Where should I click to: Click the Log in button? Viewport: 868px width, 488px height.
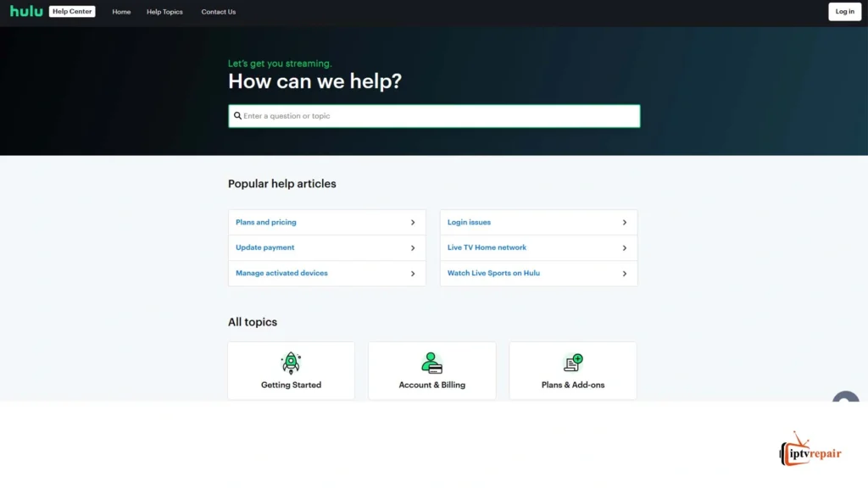point(844,11)
